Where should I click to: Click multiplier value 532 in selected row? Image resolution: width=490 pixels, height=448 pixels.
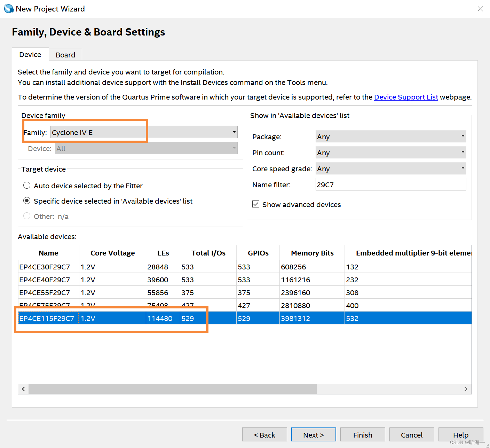352,319
